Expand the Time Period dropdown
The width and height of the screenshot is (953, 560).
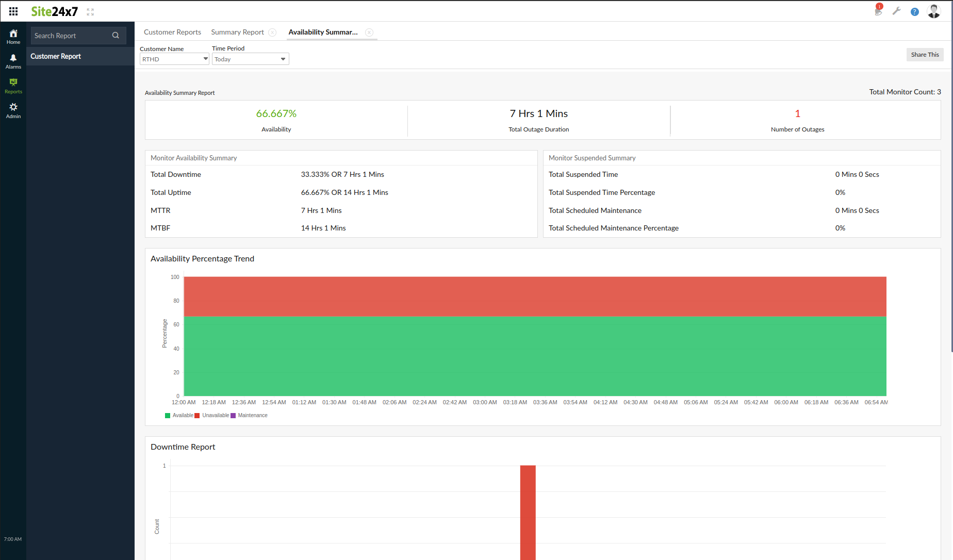tap(250, 59)
